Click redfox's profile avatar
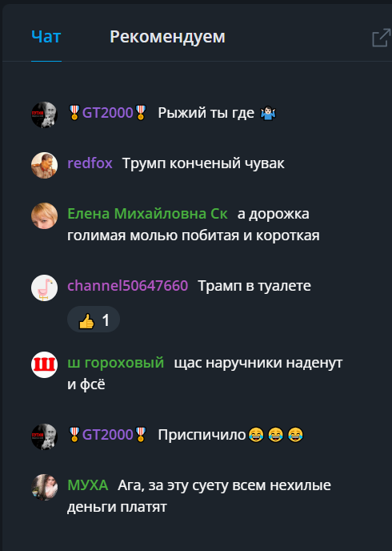 pos(44,165)
